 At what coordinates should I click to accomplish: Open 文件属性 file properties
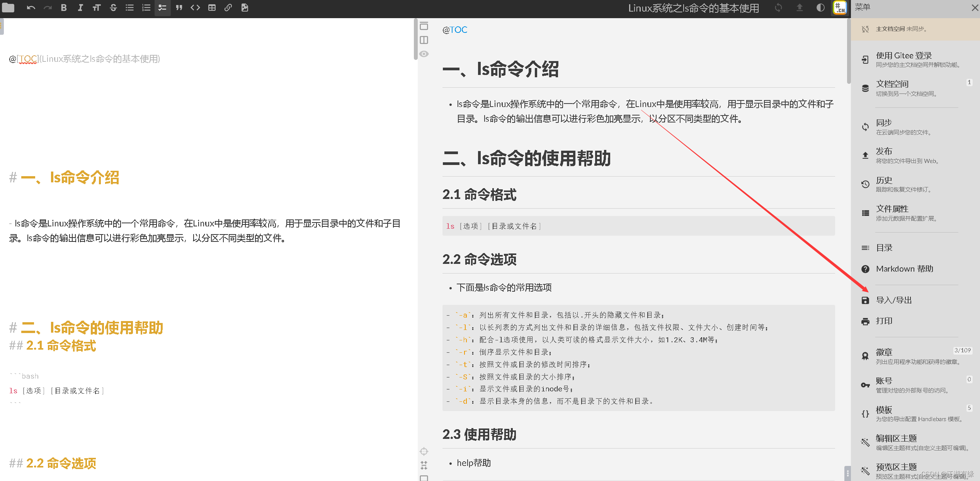(x=915, y=213)
